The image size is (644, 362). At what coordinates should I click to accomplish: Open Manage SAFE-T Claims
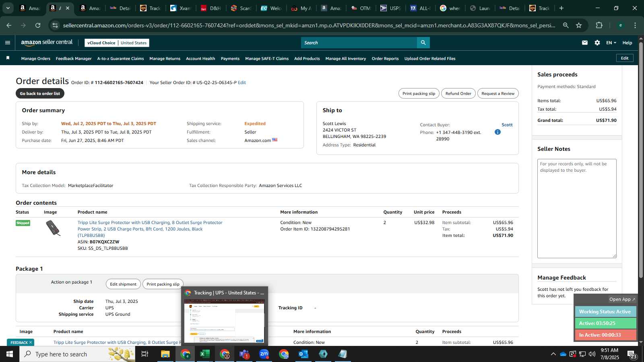[x=267, y=58]
